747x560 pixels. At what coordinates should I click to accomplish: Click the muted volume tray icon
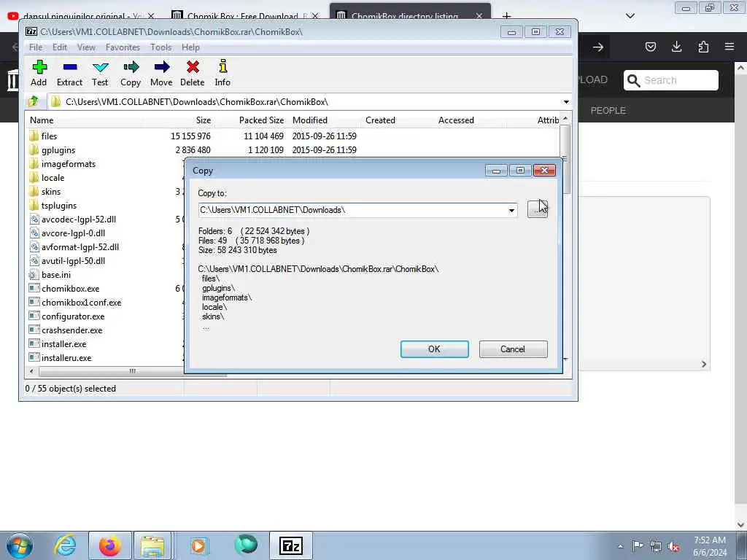[x=673, y=547]
